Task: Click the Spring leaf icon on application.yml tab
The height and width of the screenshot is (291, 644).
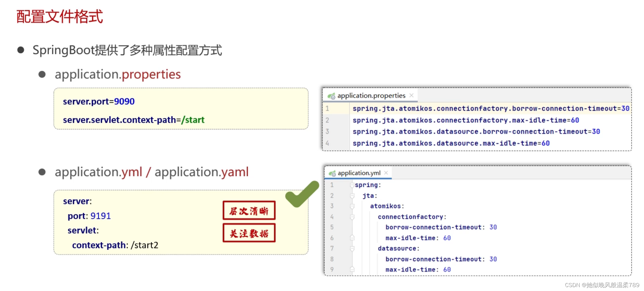Action: pyautogui.click(x=332, y=173)
